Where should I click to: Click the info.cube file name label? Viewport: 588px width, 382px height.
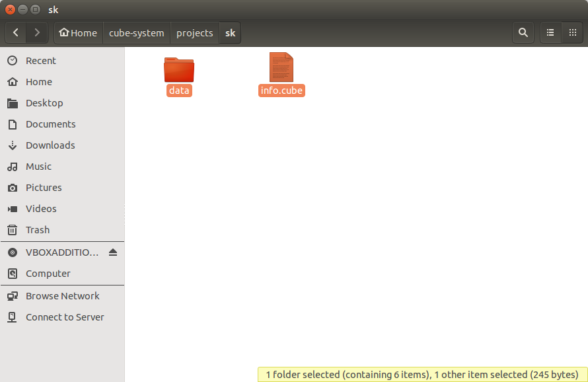[281, 91]
